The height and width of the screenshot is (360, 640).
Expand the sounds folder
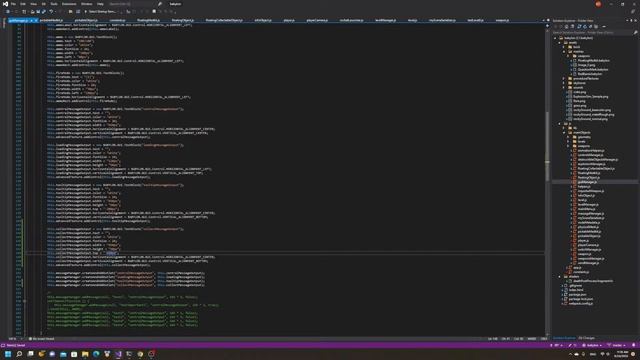564,87
